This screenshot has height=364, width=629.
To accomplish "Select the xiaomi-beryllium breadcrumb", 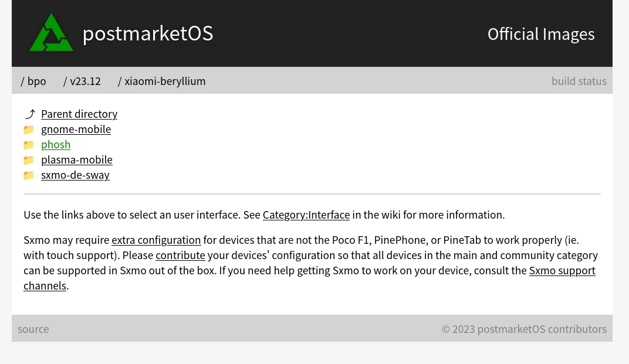I will click(165, 81).
